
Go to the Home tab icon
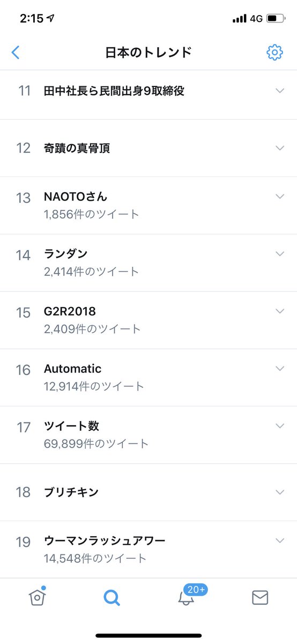click(37, 597)
